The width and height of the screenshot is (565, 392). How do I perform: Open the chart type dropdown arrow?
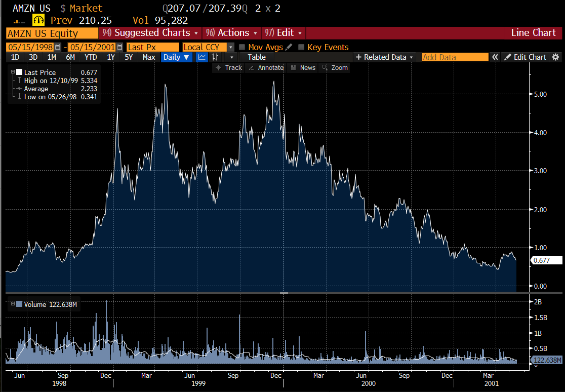click(232, 57)
